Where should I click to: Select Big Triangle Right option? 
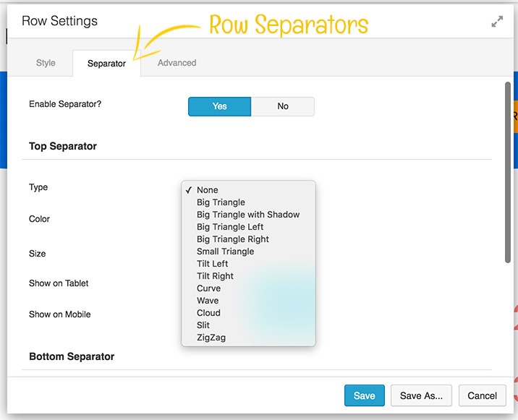click(x=232, y=239)
